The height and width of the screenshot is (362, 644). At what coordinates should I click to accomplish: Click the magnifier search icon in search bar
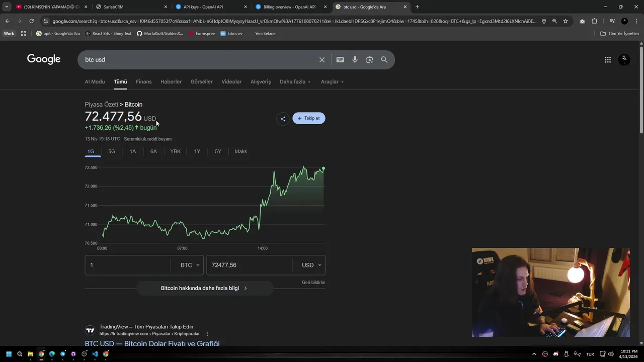pyautogui.click(x=384, y=60)
